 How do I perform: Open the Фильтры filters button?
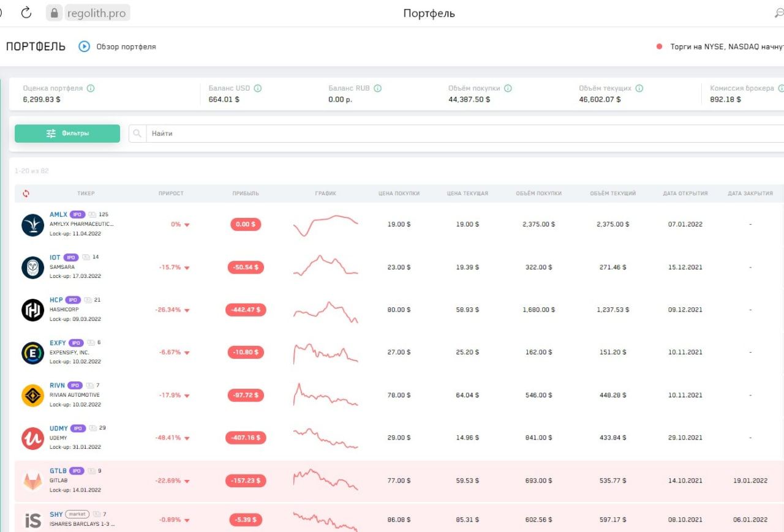coord(67,133)
